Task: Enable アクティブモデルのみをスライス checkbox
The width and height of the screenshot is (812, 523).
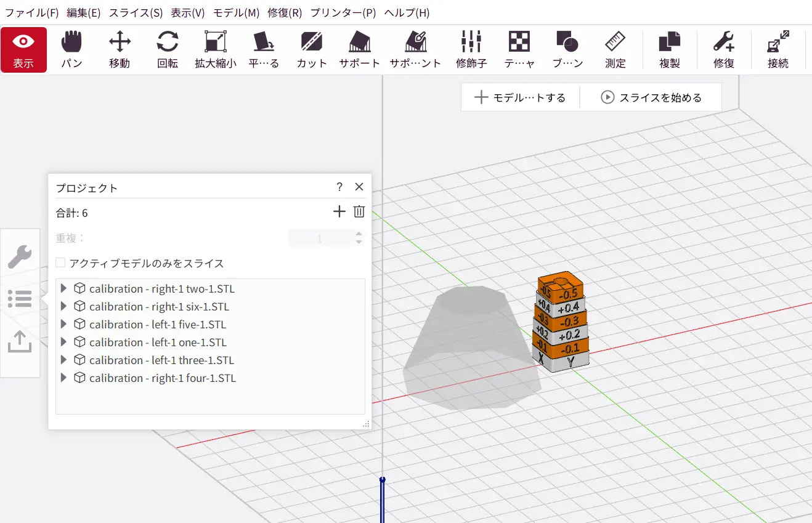Action: click(60, 263)
